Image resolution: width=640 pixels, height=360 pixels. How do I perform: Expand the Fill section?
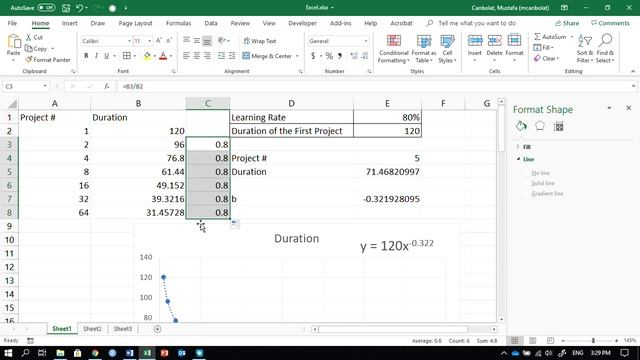pos(518,147)
